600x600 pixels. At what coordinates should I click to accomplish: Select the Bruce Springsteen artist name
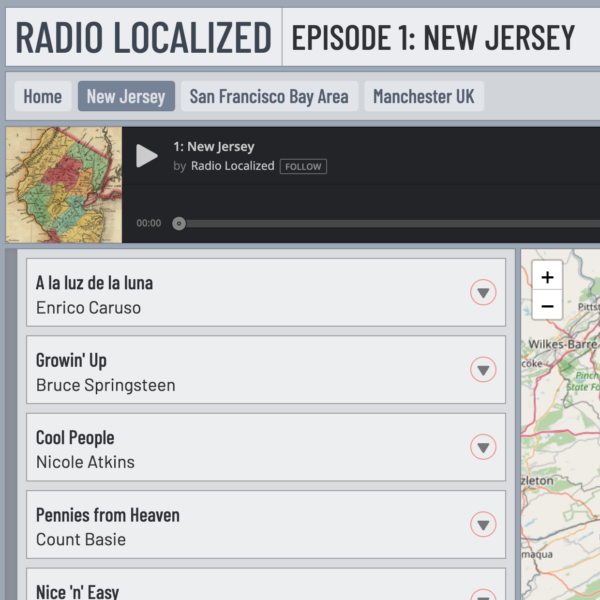105,385
